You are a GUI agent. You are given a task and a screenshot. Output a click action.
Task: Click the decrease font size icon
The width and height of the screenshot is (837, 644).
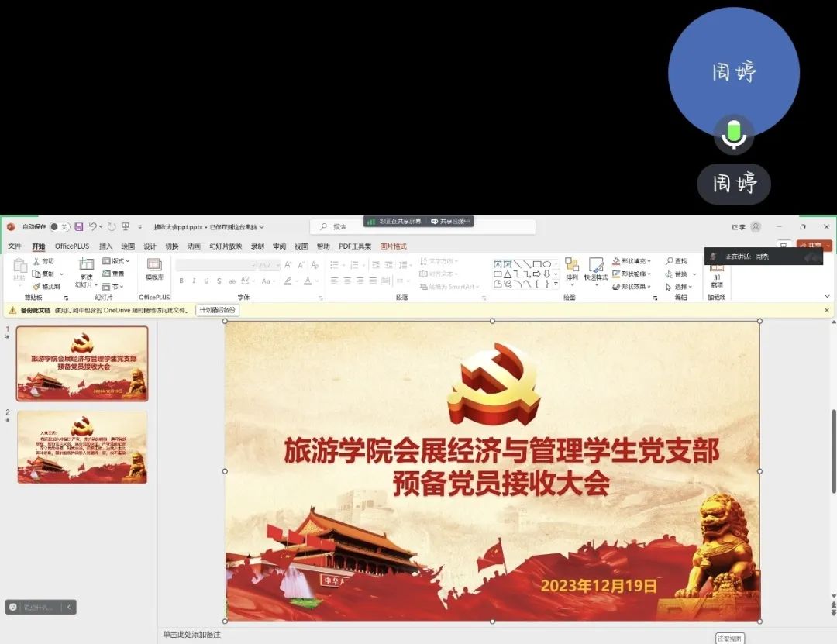tap(301, 265)
